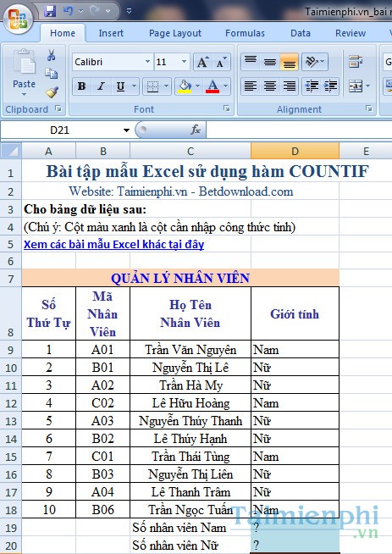Open the Alignment dialog launcher
The width and height of the screenshot is (392, 554).
(369, 108)
